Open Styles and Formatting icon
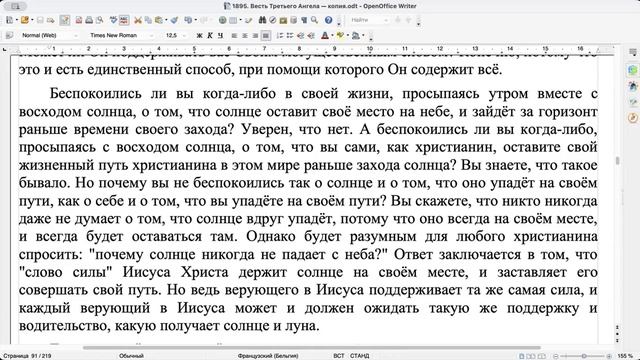The image size is (640, 360). [9, 36]
